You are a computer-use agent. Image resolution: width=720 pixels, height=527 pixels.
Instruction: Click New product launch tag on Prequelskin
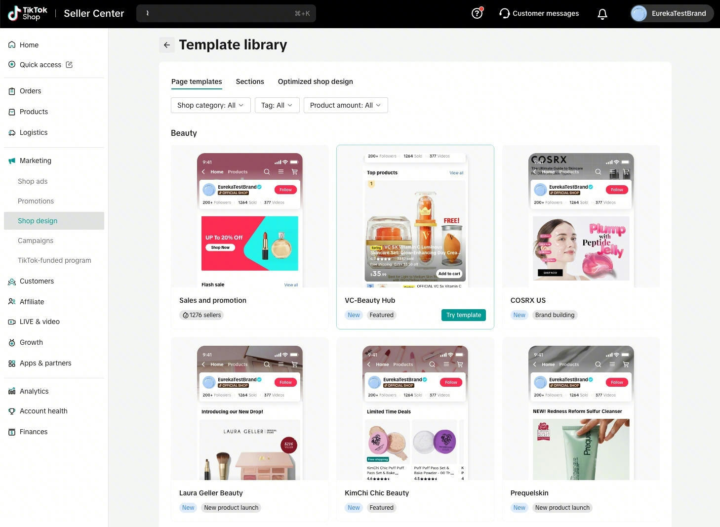click(562, 508)
